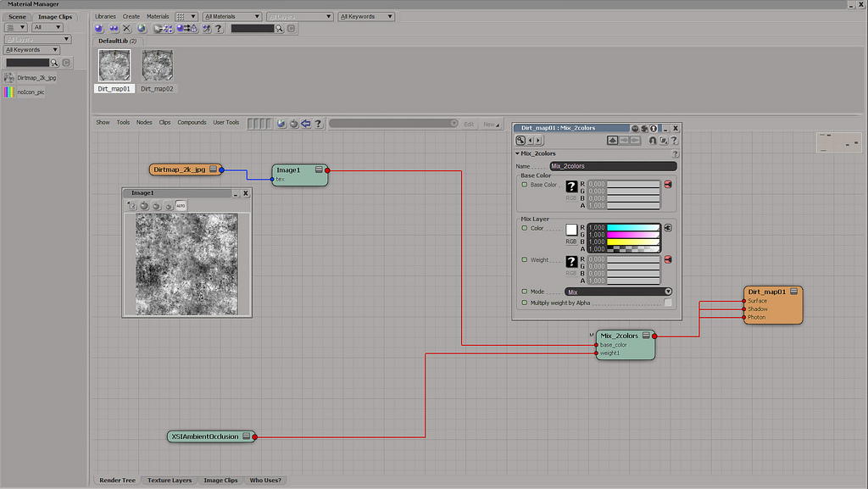Click the Base Color red connection plug icon

point(668,184)
